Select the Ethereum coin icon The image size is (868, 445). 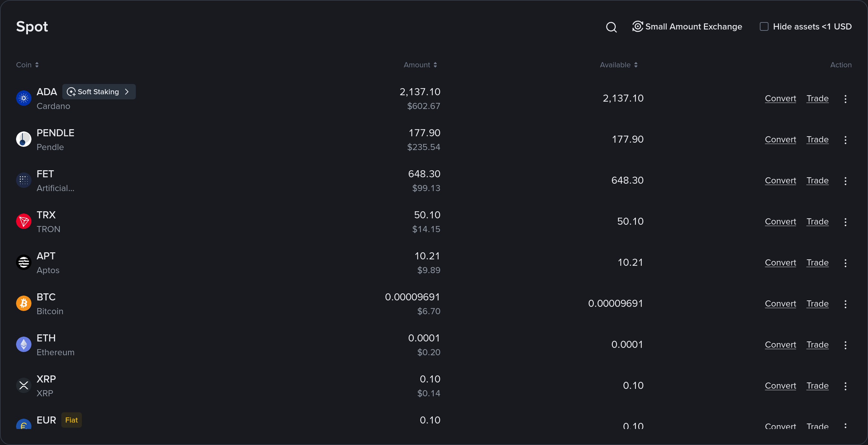click(x=23, y=344)
